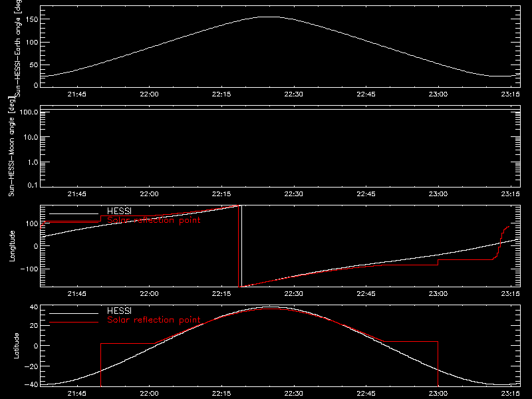The image size is (532, 399).
Task: Click the 50 tick on Earth angle axis
Action: tap(34, 65)
